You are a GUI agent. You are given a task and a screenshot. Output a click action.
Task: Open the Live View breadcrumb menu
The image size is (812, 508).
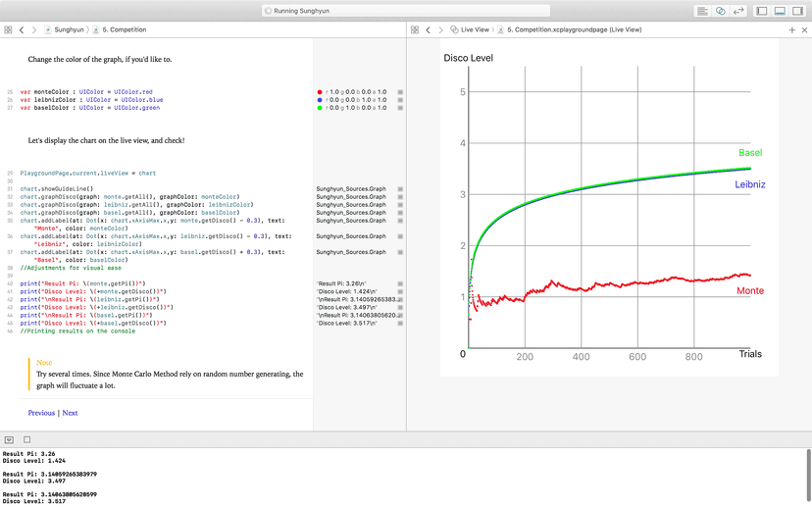[475, 30]
